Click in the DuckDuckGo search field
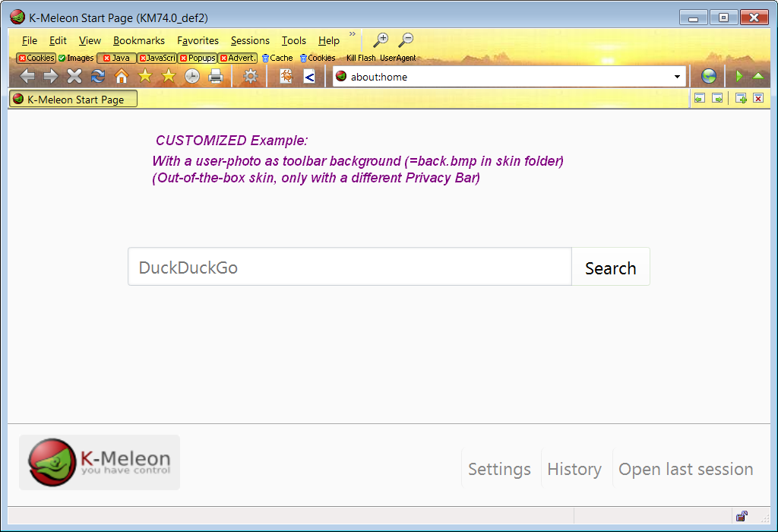This screenshot has height=532, width=778. pyautogui.click(x=349, y=268)
